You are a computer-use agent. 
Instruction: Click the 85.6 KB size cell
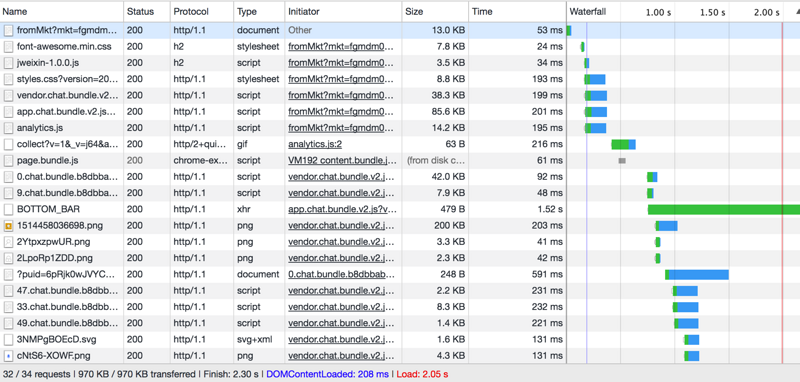[x=447, y=111]
